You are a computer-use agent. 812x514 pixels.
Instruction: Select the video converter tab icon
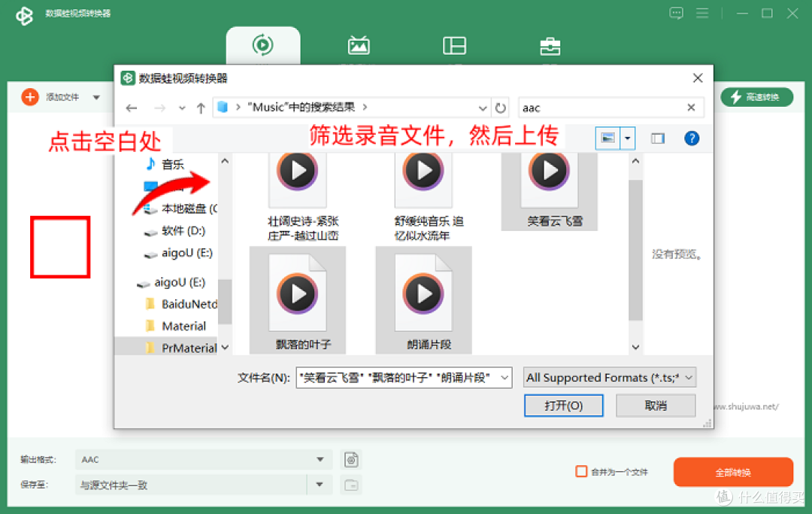coord(262,45)
